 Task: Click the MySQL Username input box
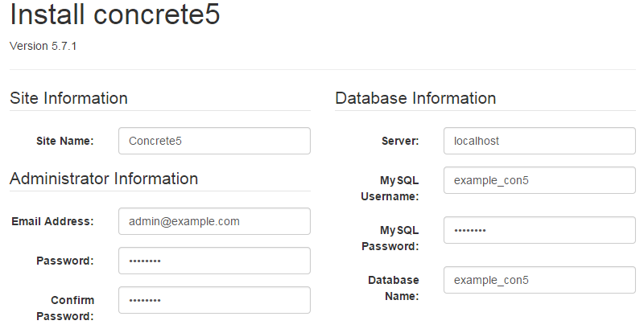[539, 180]
